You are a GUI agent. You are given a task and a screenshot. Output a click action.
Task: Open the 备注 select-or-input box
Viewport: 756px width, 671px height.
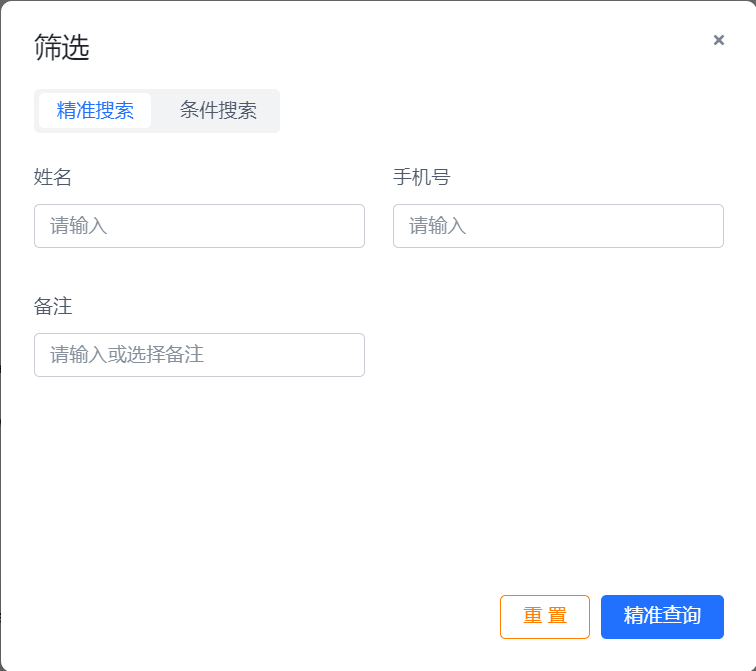[x=199, y=355]
